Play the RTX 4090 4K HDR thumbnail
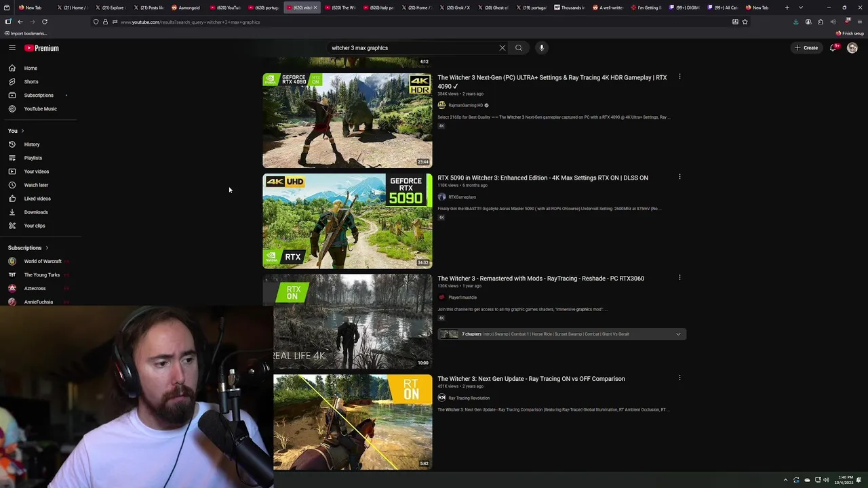 point(347,121)
